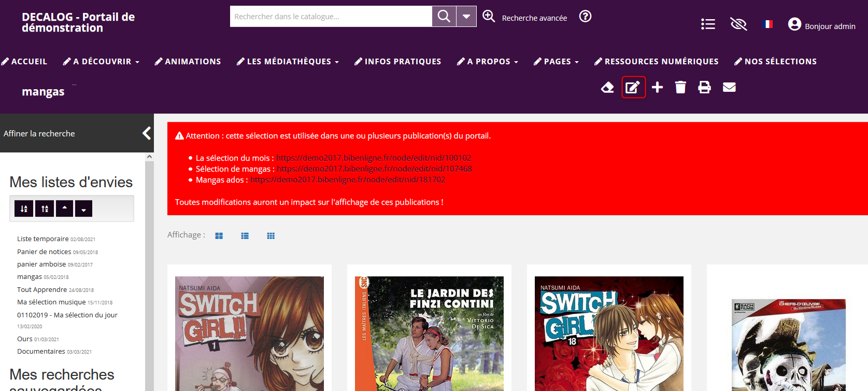This screenshot has height=391, width=868.
Task: Collapse the Affiner la recherche panel
Action: (x=147, y=133)
